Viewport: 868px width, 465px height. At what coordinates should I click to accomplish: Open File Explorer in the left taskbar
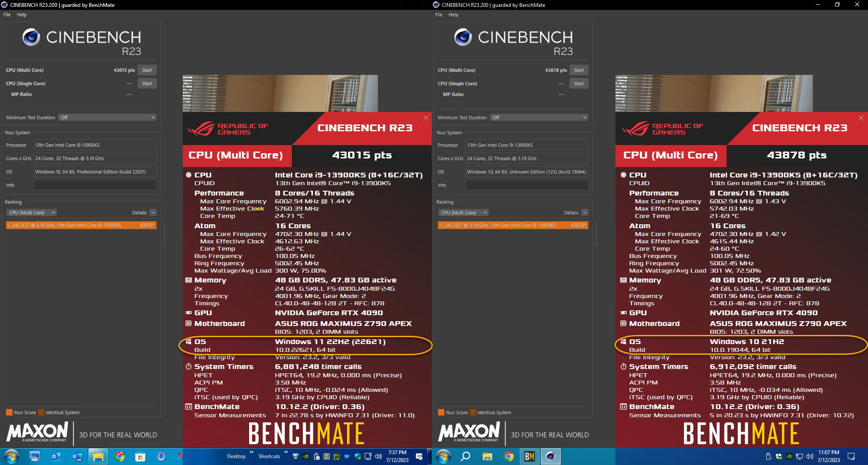[x=98, y=456]
